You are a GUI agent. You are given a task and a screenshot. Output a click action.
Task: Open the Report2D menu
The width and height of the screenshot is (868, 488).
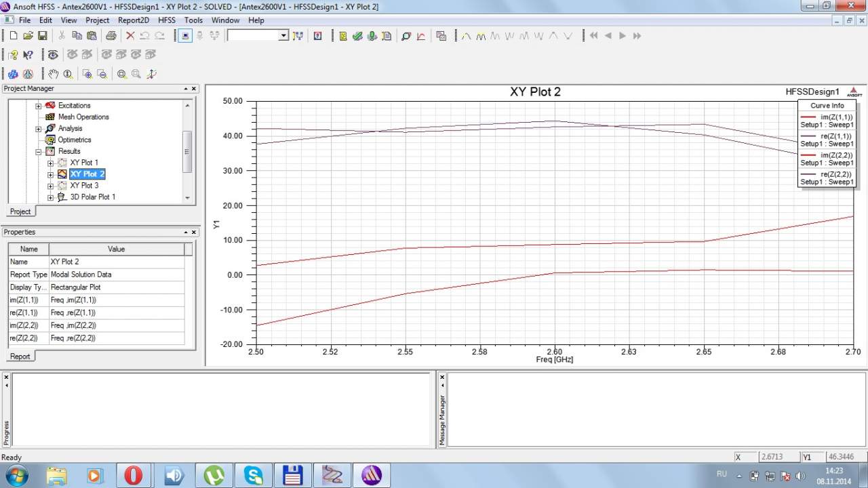point(133,20)
